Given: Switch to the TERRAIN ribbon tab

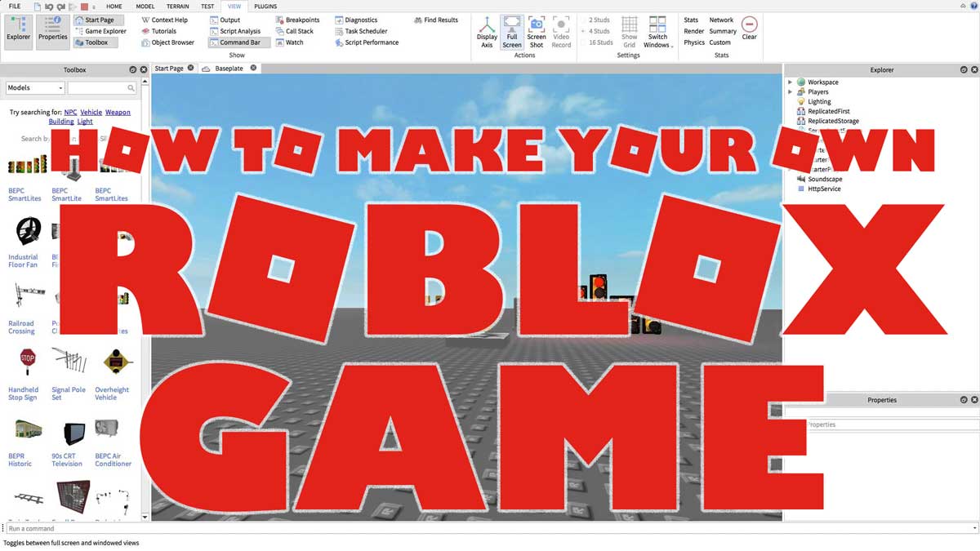Looking at the screenshot, I should coord(177,6).
